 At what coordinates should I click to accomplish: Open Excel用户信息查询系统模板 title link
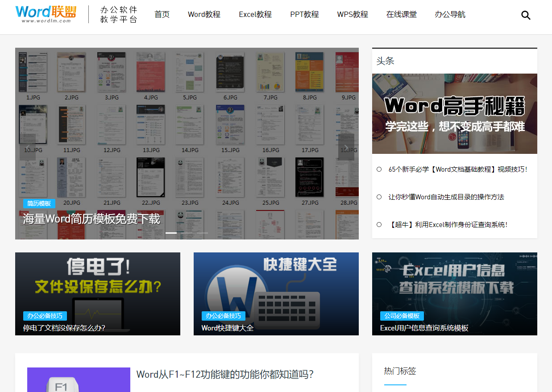(424, 328)
